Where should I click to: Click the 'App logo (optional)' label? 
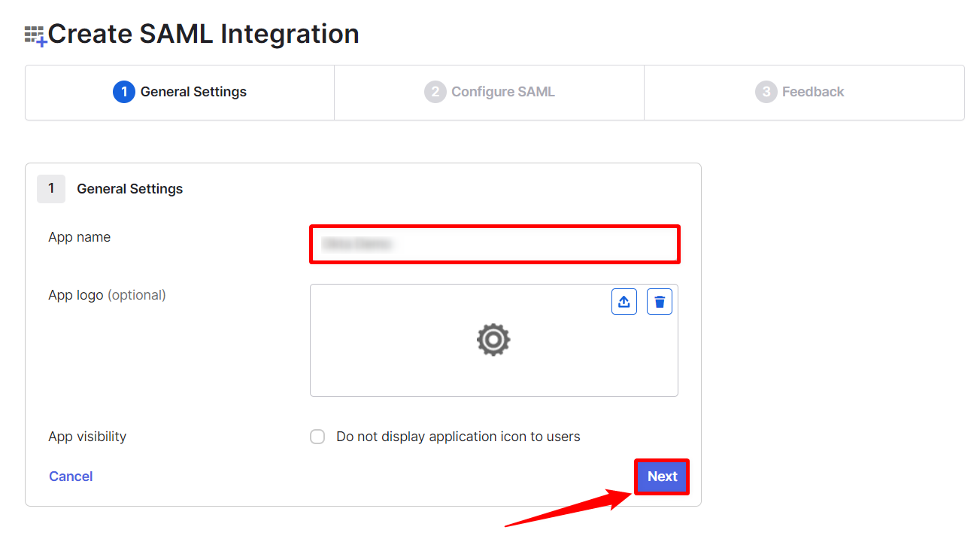pos(107,295)
